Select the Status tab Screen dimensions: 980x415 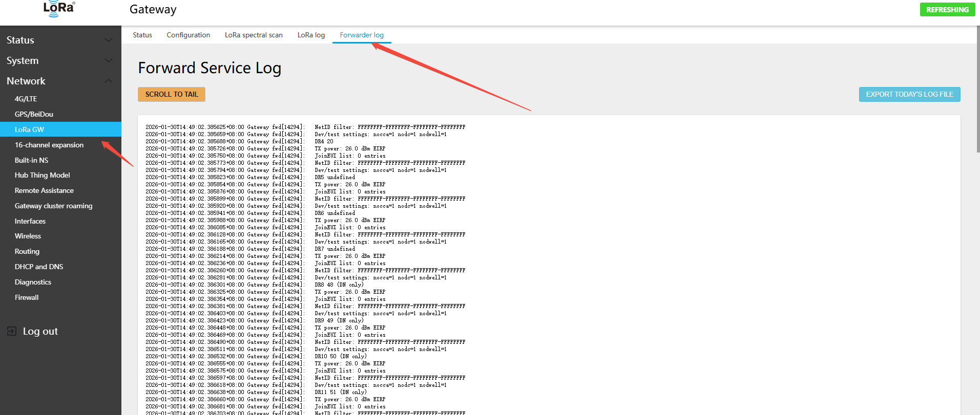142,35
